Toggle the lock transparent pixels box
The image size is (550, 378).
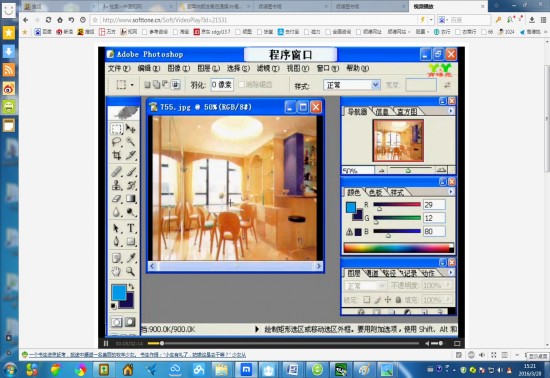click(366, 300)
